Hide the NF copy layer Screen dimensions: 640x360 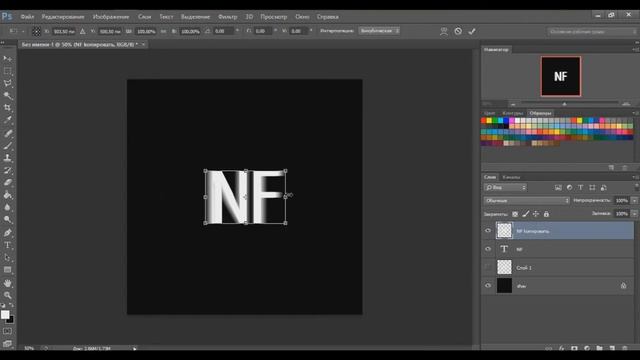488,231
